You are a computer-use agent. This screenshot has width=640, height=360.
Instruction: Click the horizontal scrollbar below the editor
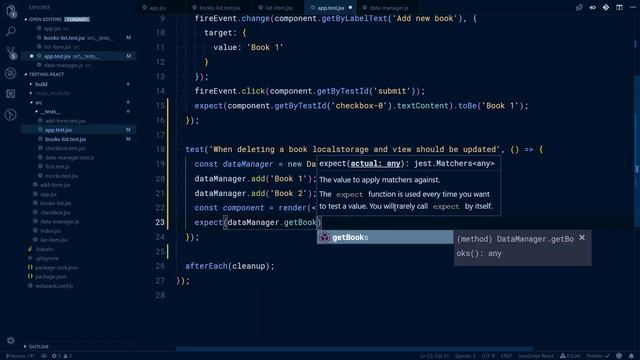click(x=354, y=349)
